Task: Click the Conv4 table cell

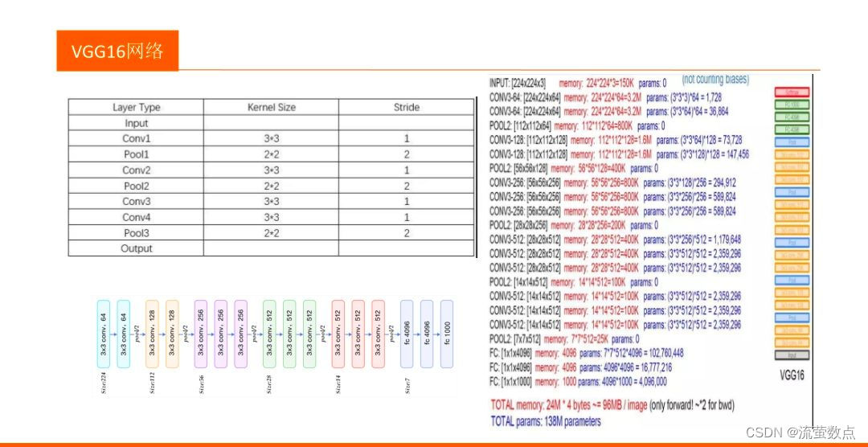Action: coord(136,217)
